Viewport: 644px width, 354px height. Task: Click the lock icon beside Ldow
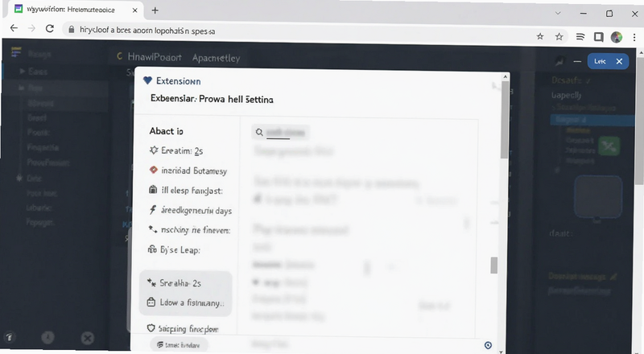pyautogui.click(x=151, y=303)
